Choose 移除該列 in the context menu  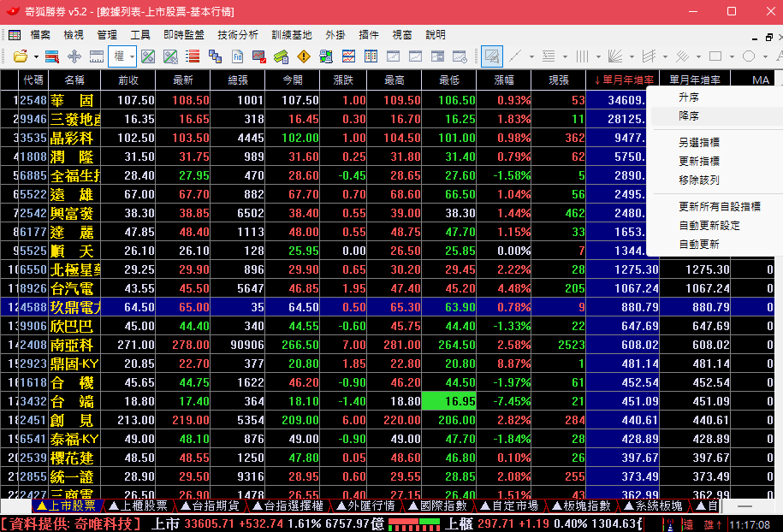coord(698,180)
